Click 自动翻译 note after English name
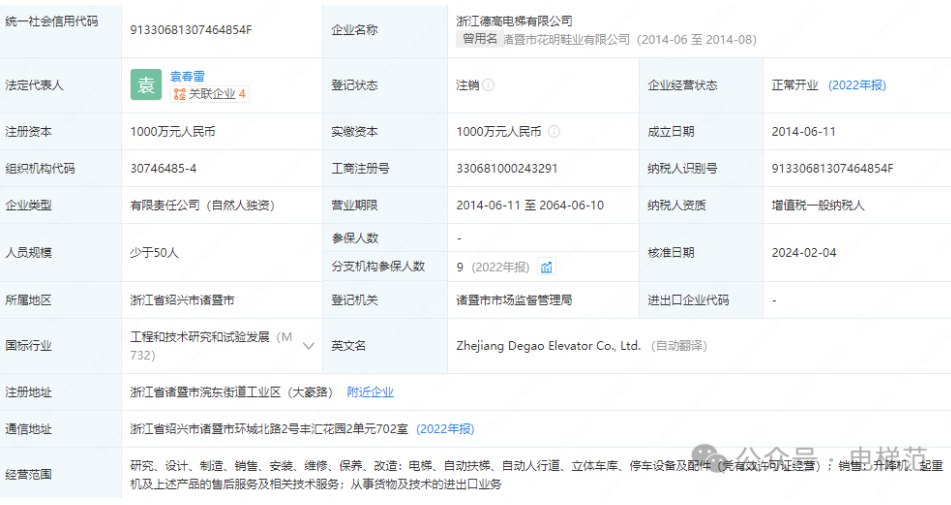 tap(679, 346)
